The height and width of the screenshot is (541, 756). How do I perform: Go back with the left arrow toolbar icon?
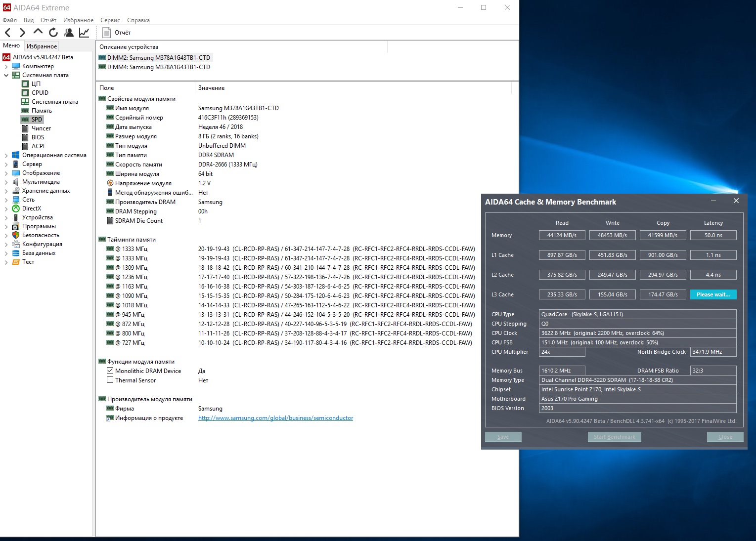[8, 33]
